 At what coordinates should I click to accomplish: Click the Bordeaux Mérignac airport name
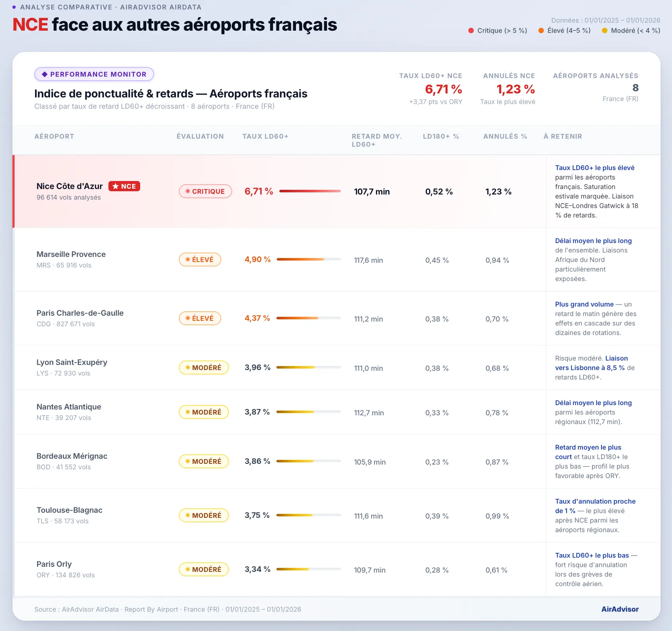(72, 456)
